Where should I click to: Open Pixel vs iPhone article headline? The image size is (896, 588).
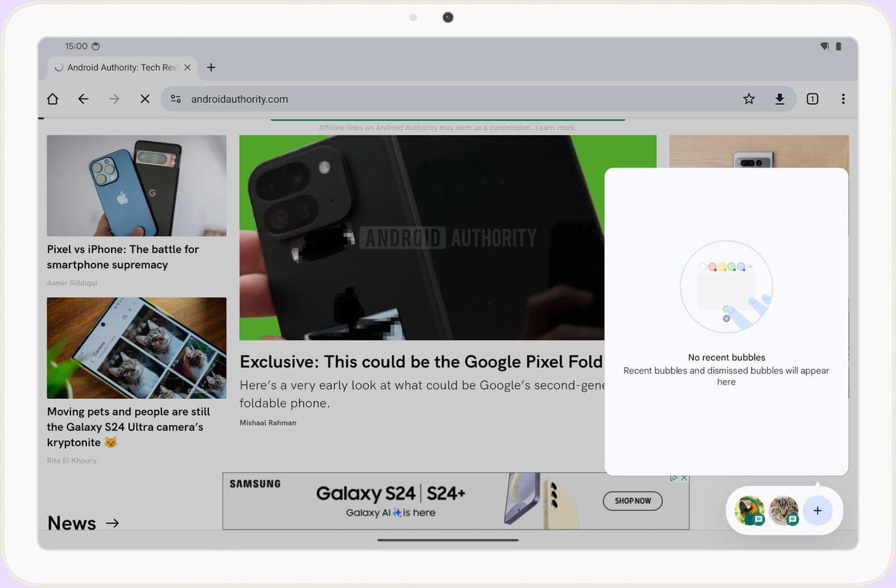pos(123,257)
